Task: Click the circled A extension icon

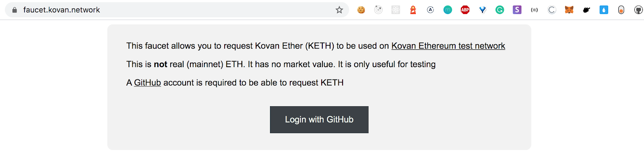Action: coord(430,10)
